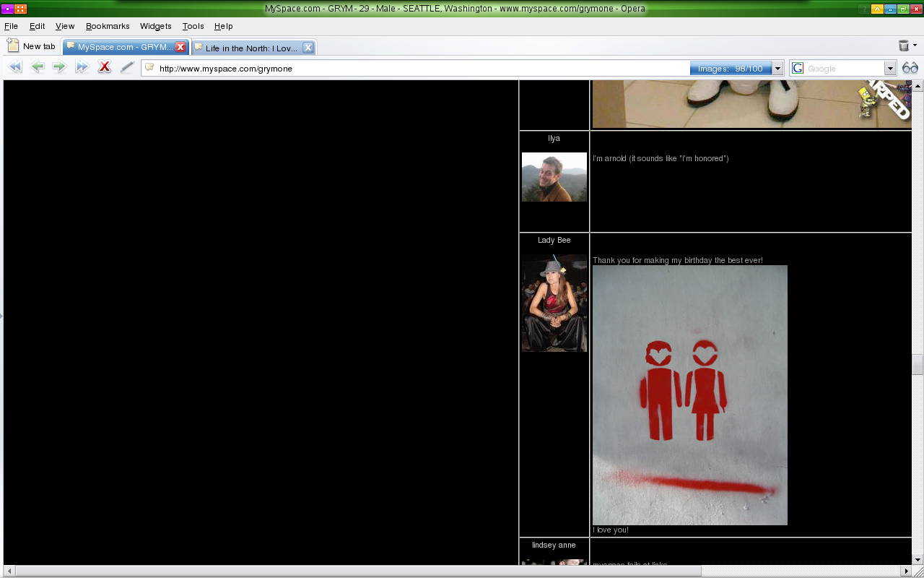The height and width of the screenshot is (578, 924).
Task: Click the glasses find icon
Action: [910, 68]
